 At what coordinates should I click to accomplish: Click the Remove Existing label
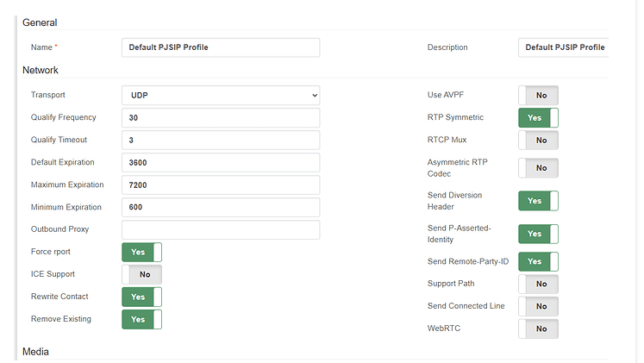[61, 319]
